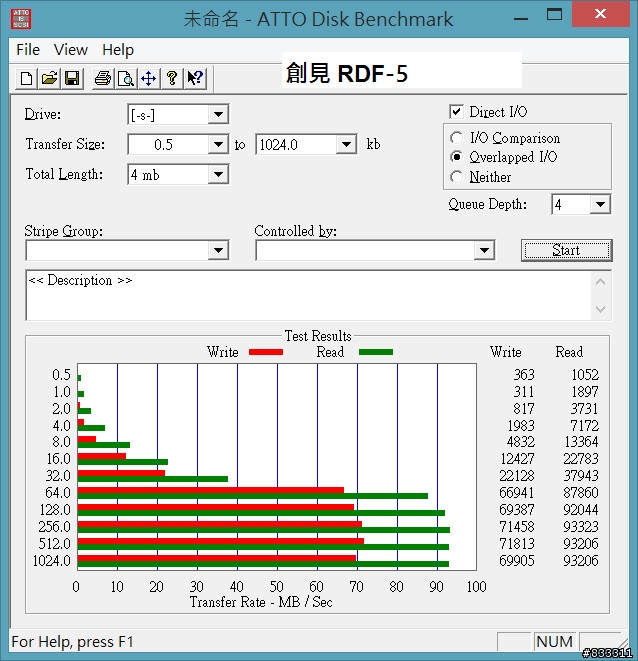Toggle the Direct I/O checkbox

click(x=456, y=112)
